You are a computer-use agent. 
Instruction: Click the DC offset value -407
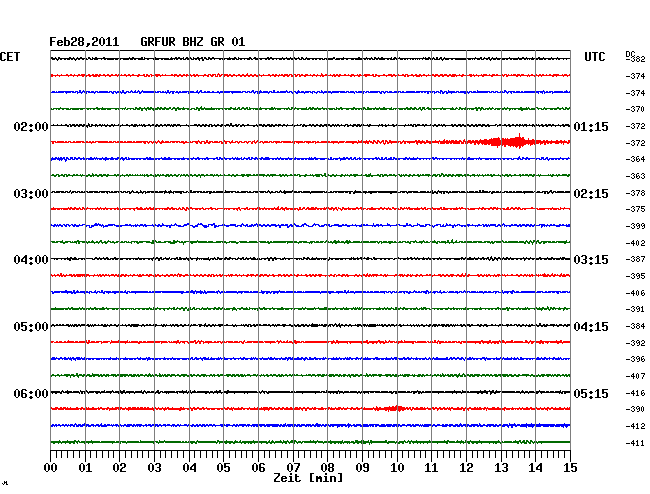tap(635, 376)
